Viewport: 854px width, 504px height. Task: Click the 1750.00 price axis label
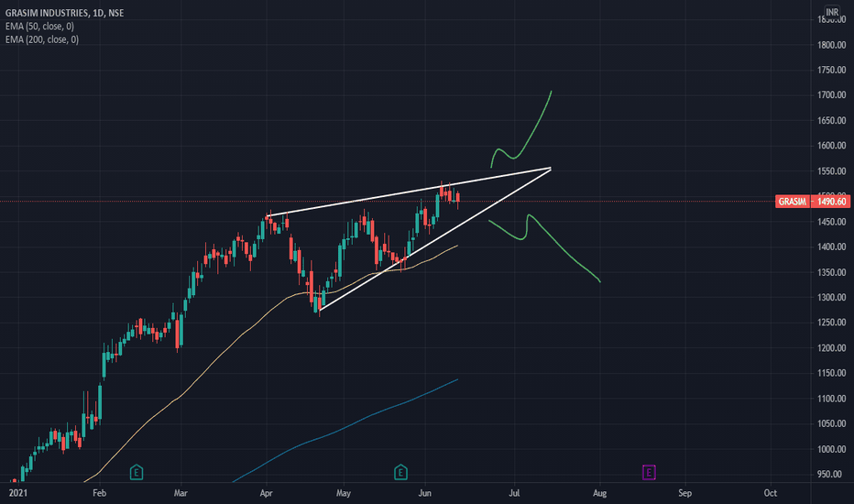832,70
